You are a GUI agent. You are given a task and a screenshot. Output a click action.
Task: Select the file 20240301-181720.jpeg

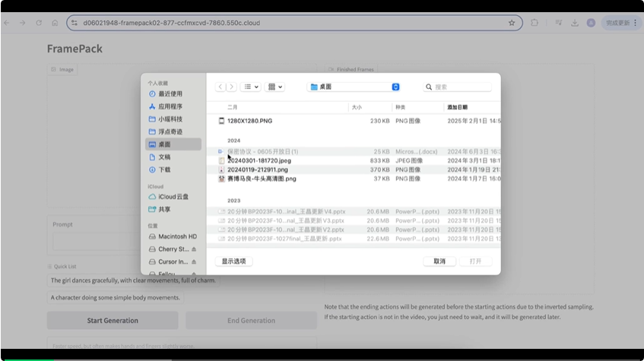(354, 160)
